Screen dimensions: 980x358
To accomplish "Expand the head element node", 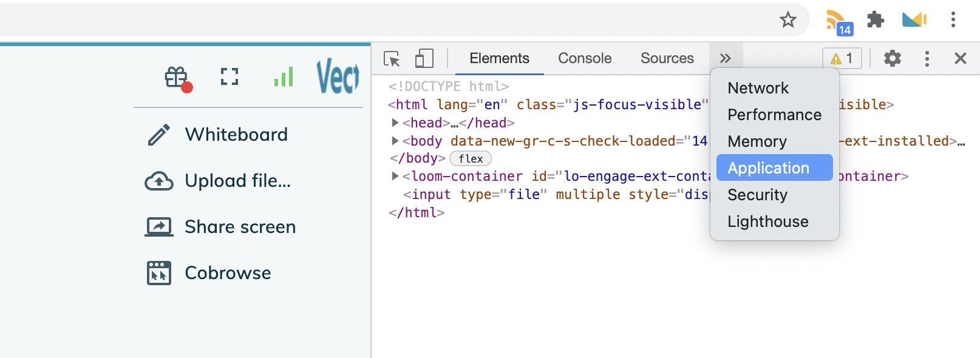I will (x=395, y=123).
